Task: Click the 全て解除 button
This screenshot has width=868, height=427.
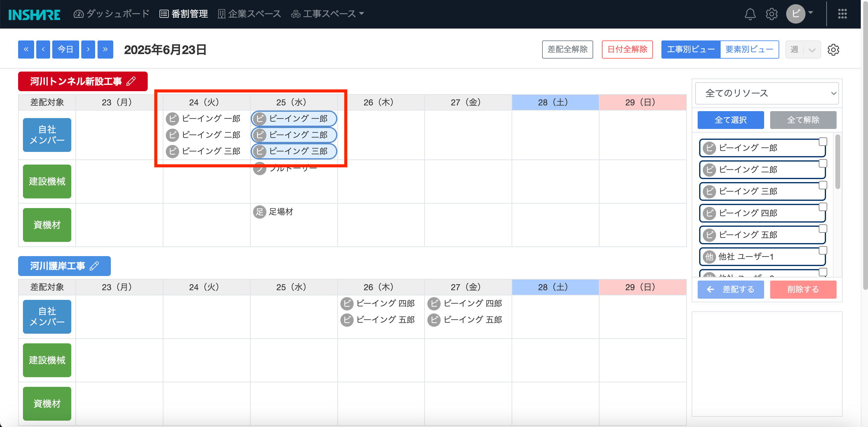Action: pyautogui.click(x=803, y=120)
